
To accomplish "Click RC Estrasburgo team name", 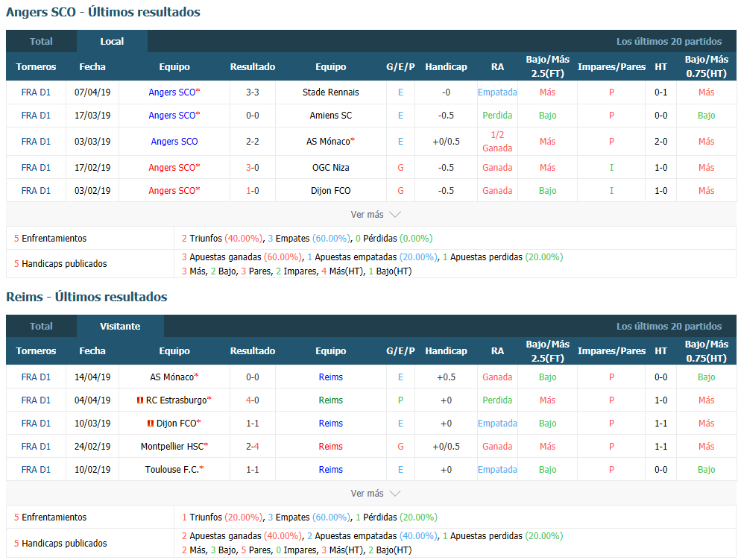I will pyautogui.click(x=176, y=400).
